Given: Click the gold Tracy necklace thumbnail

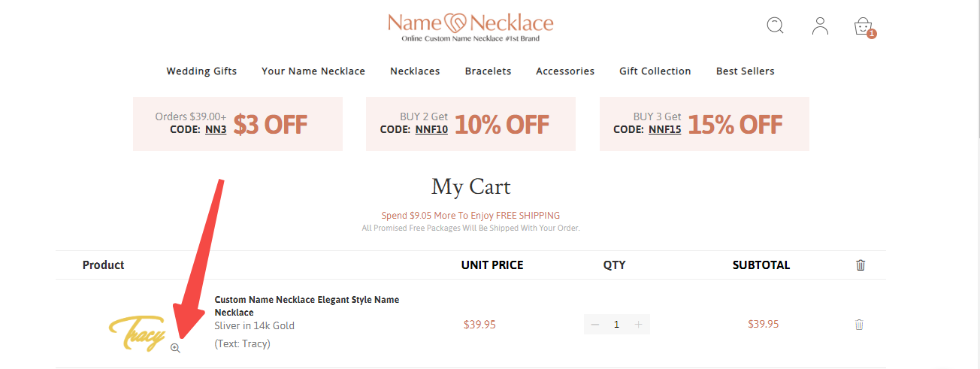Looking at the screenshot, I should tap(137, 332).
